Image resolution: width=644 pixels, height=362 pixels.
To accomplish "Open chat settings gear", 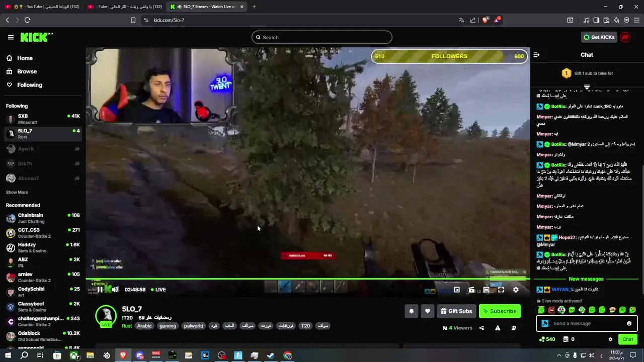I will click(610, 339).
